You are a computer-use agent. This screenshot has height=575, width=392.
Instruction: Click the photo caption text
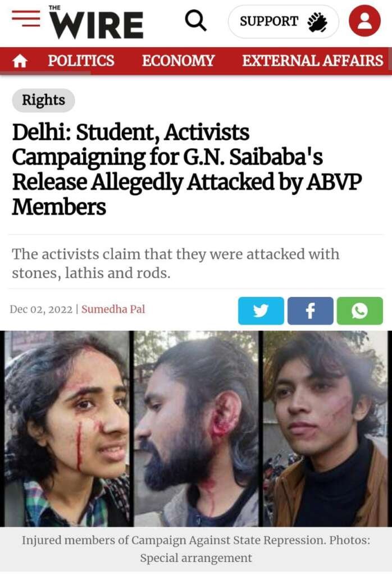pyautogui.click(x=196, y=549)
